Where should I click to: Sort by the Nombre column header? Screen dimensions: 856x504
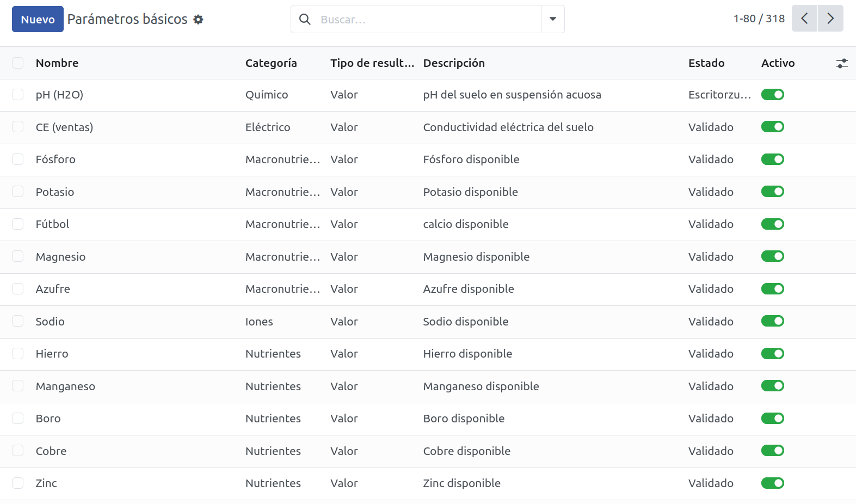pos(57,63)
